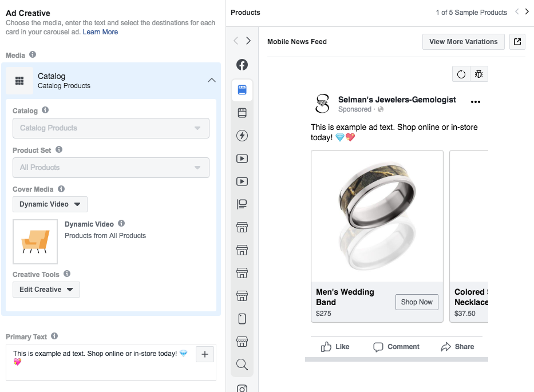Image resolution: width=534 pixels, height=392 pixels.
Task: Collapse the Catalog media section
Action: pyautogui.click(x=211, y=80)
